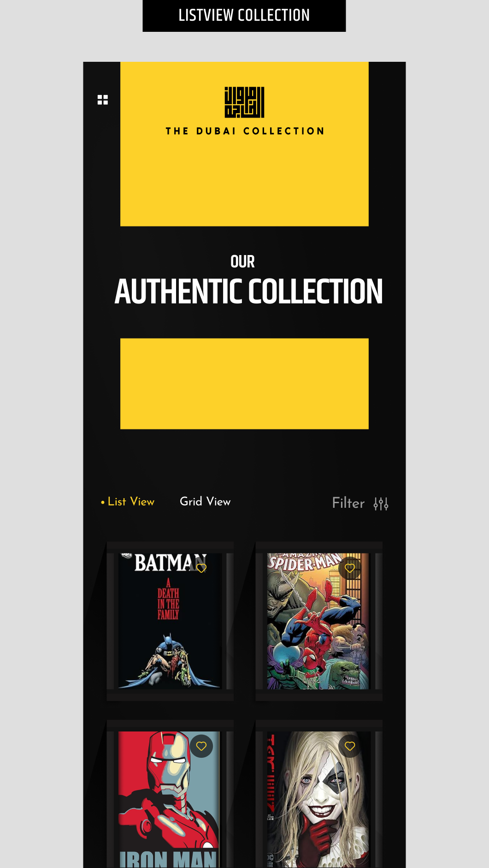The height and width of the screenshot is (868, 489).
Task: Favorite the Spider-Man comic with heart icon
Action: click(350, 568)
